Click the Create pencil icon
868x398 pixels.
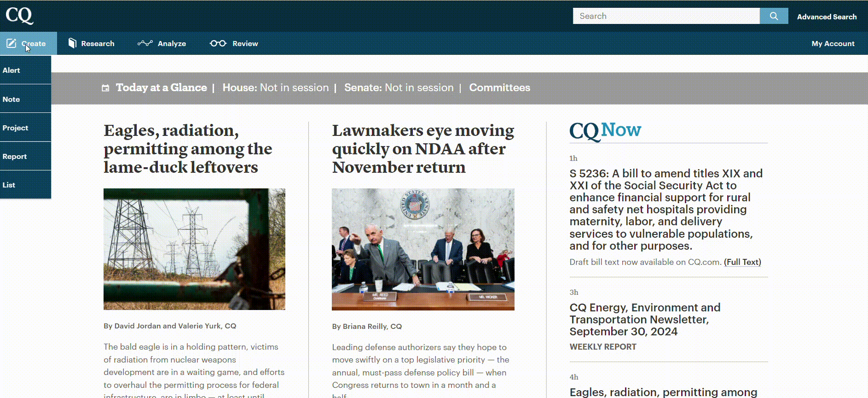(12, 43)
